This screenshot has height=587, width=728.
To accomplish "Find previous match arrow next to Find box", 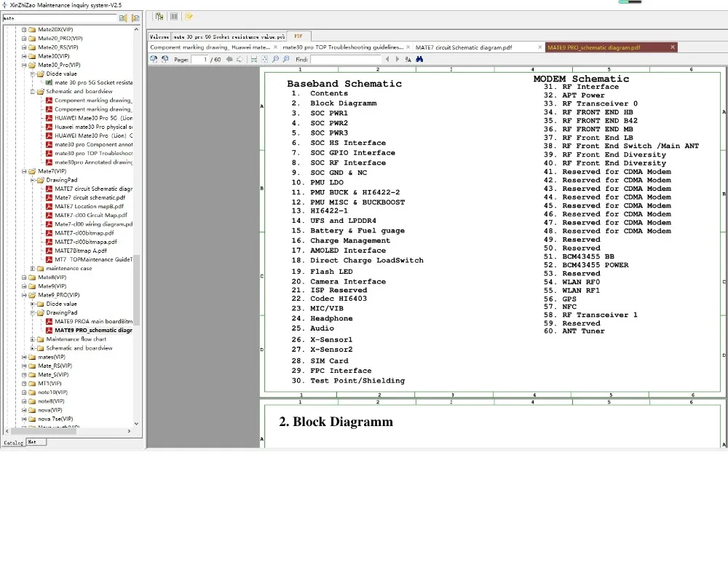I will pyautogui.click(x=387, y=60).
